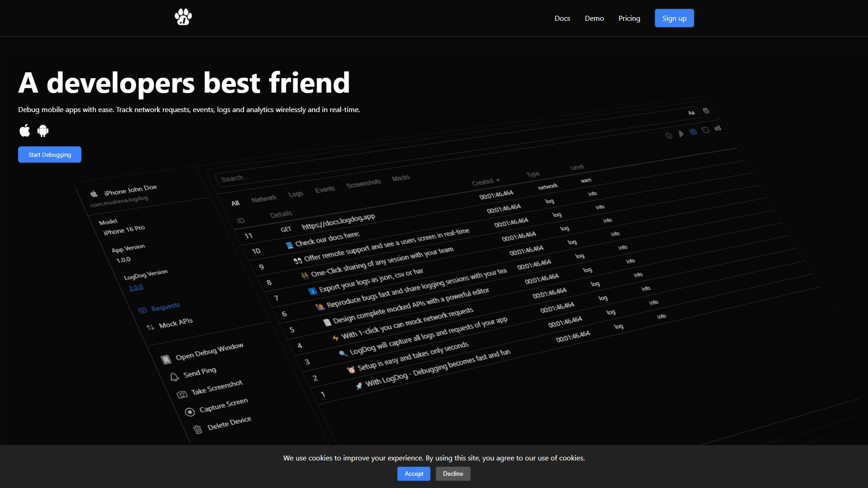Click the people emoji on One-Click sharing row

coord(305,275)
